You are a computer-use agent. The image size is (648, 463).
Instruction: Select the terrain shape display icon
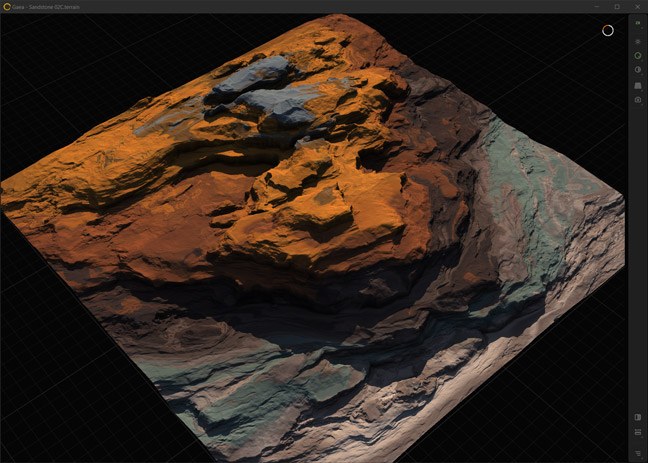click(638, 85)
